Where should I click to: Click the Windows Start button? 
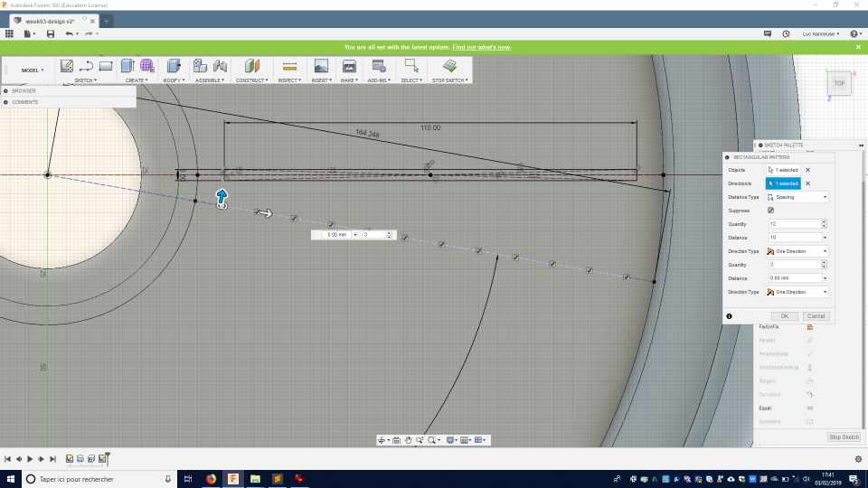11,479
